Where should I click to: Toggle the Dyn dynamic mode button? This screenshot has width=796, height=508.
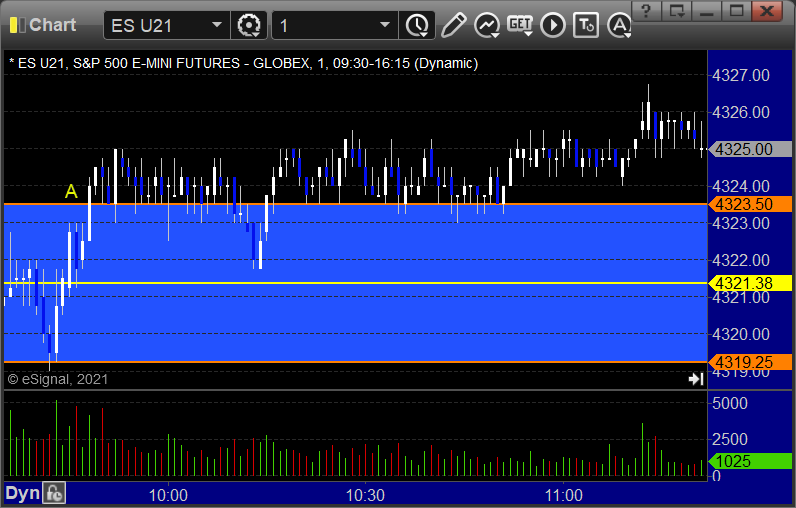(x=22, y=493)
